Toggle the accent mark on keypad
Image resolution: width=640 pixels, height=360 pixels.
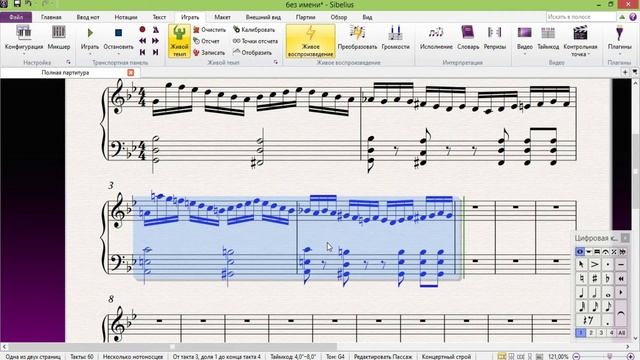click(x=595, y=265)
